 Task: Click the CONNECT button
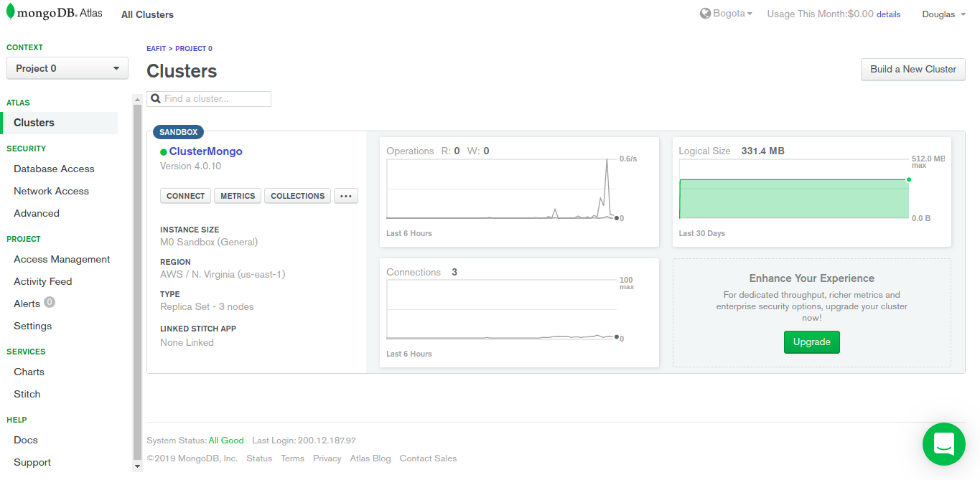186,196
